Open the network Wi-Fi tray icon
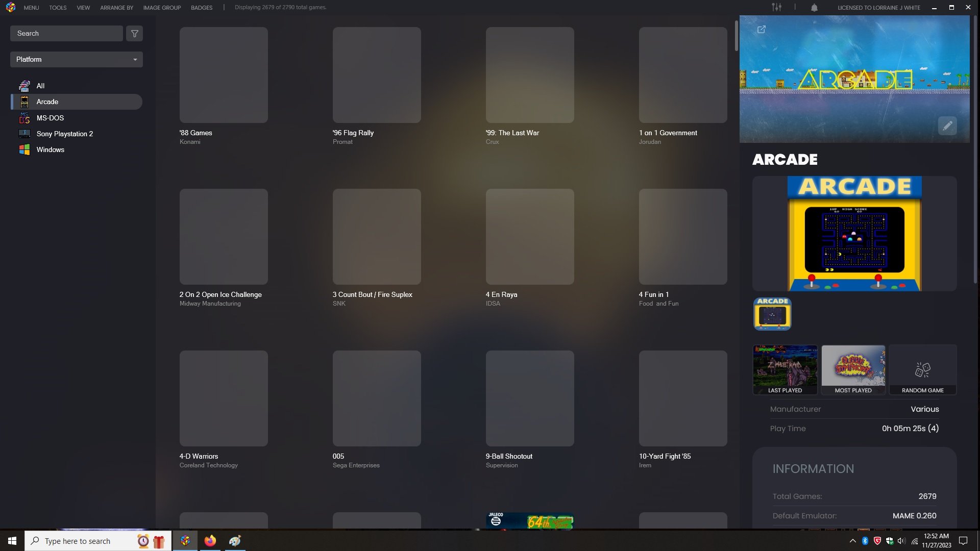The width and height of the screenshot is (980, 551). [914, 541]
